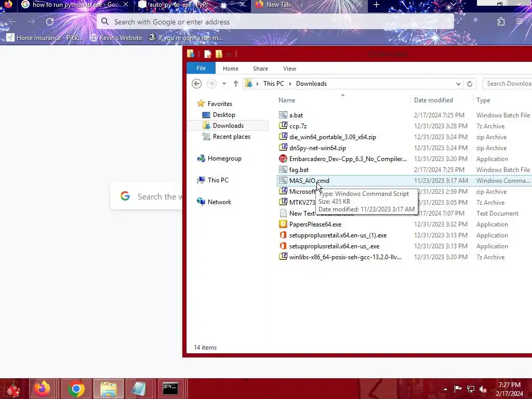The height and width of the screenshot is (399, 532).
Task: Click PapersPlease64.exe file icon
Action: [x=283, y=224]
